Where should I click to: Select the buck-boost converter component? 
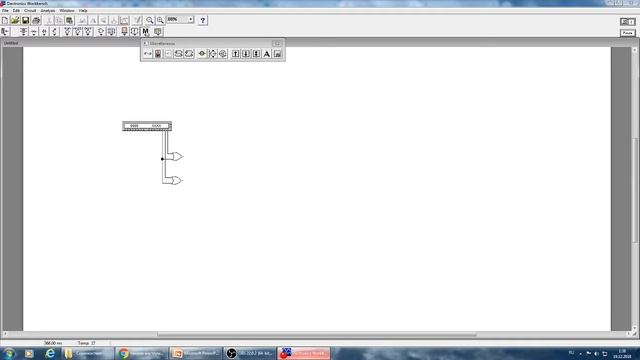pyautogui.click(x=256, y=54)
